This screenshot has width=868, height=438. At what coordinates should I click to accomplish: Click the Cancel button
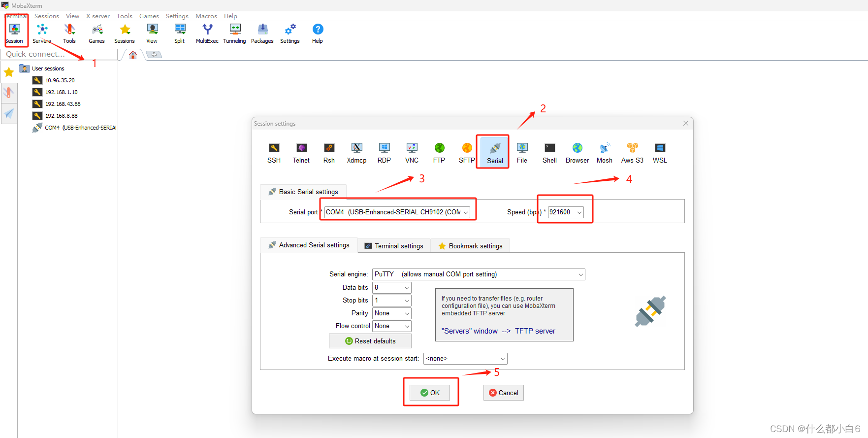(503, 393)
